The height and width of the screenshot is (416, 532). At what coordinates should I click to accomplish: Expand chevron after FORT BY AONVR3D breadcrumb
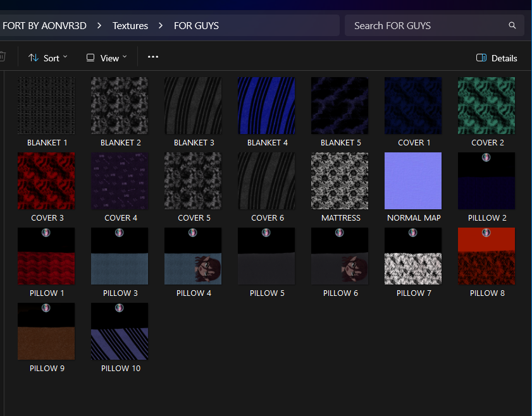100,26
